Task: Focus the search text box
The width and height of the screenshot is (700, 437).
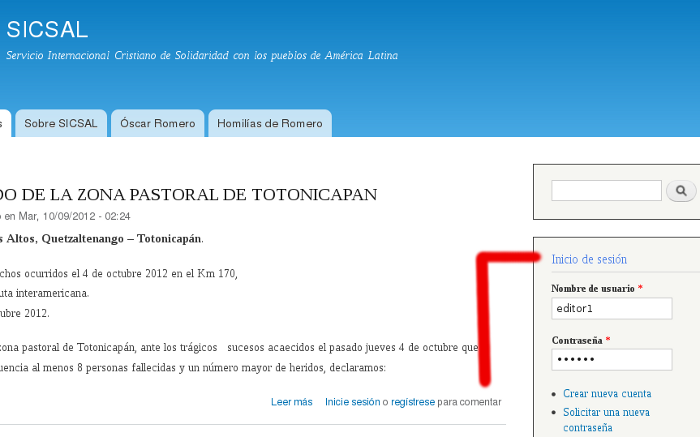Action: click(x=606, y=190)
